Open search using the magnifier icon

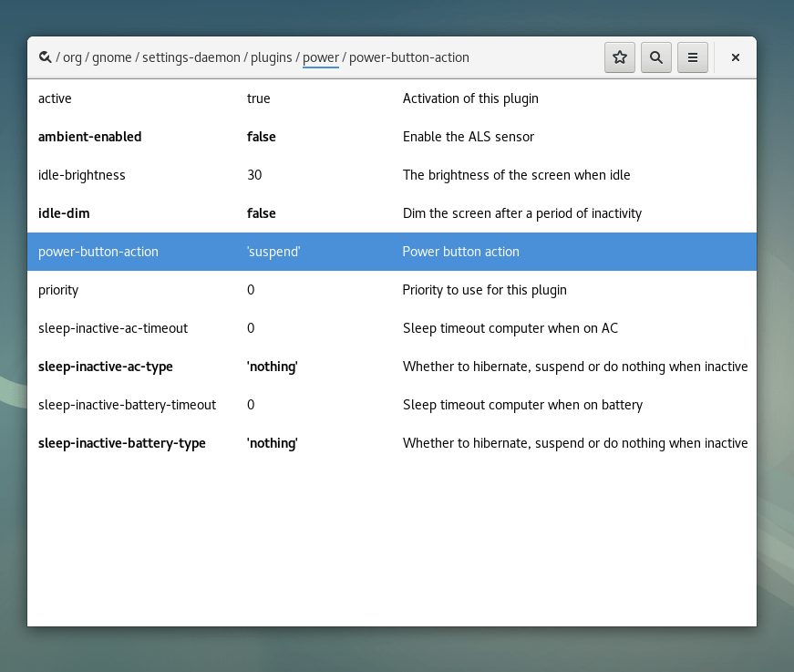point(656,57)
